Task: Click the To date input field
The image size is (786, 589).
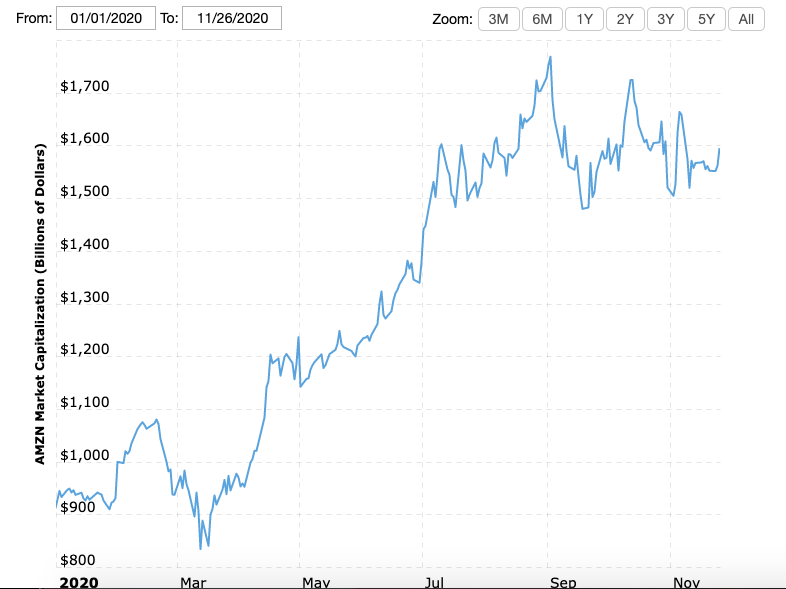Action: [x=232, y=18]
